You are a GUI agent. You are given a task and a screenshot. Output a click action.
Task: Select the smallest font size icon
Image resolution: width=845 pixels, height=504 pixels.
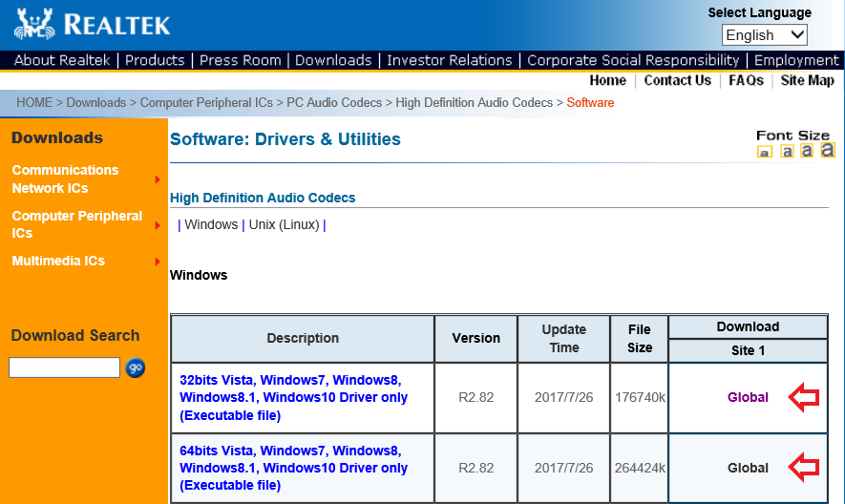pyautogui.click(x=764, y=152)
